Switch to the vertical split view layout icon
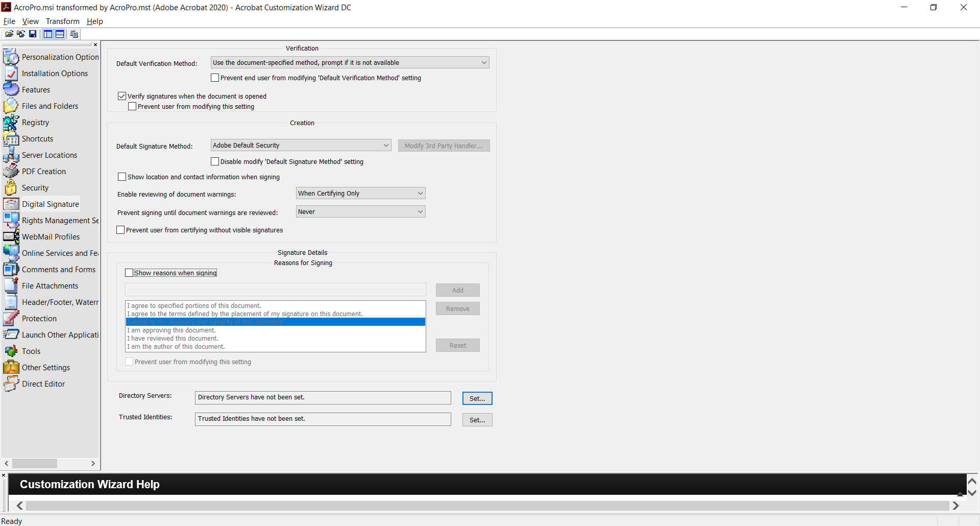Screen dimensions: 980x526 [47, 34]
